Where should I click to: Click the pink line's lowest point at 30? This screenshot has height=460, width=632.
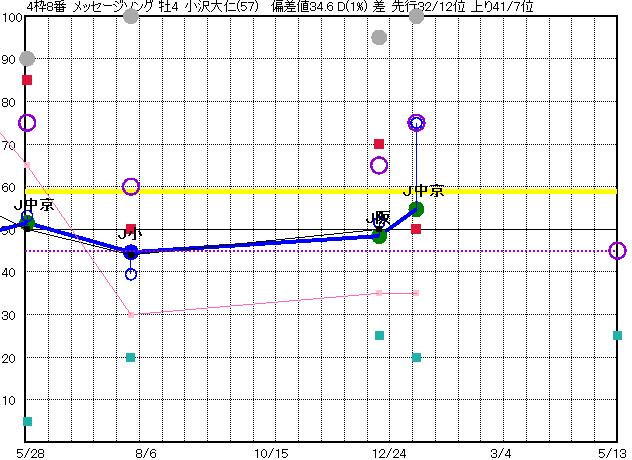pyautogui.click(x=131, y=314)
